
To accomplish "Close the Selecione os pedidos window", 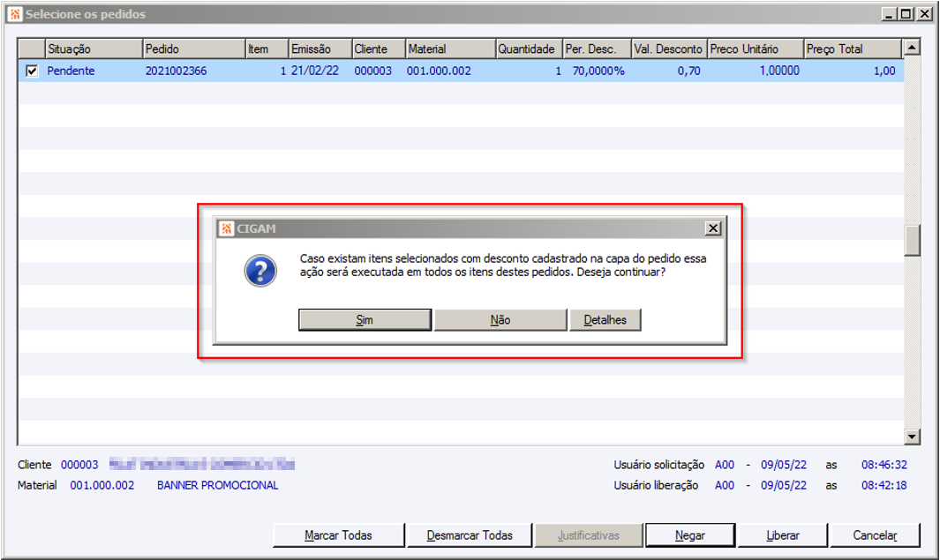I will pyautogui.click(x=925, y=14).
